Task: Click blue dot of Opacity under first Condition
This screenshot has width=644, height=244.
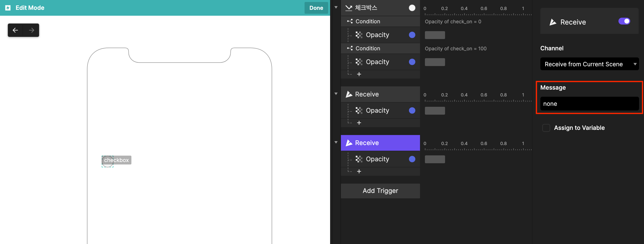Action: pyautogui.click(x=412, y=35)
